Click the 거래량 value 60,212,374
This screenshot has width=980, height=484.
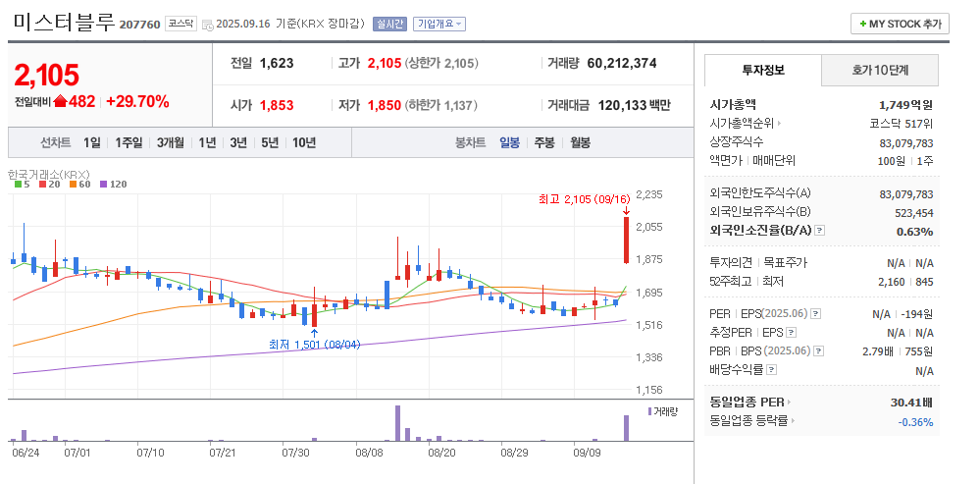(x=622, y=63)
